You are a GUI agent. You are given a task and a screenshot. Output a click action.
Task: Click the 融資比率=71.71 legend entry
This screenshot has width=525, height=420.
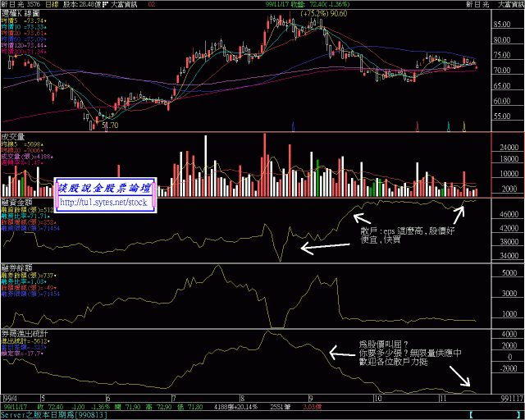tap(24, 216)
